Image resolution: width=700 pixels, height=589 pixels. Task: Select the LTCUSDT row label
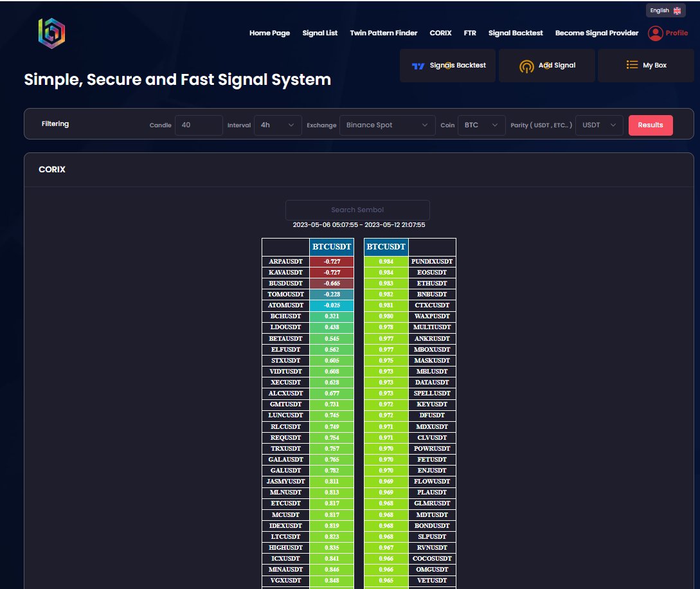click(x=285, y=537)
